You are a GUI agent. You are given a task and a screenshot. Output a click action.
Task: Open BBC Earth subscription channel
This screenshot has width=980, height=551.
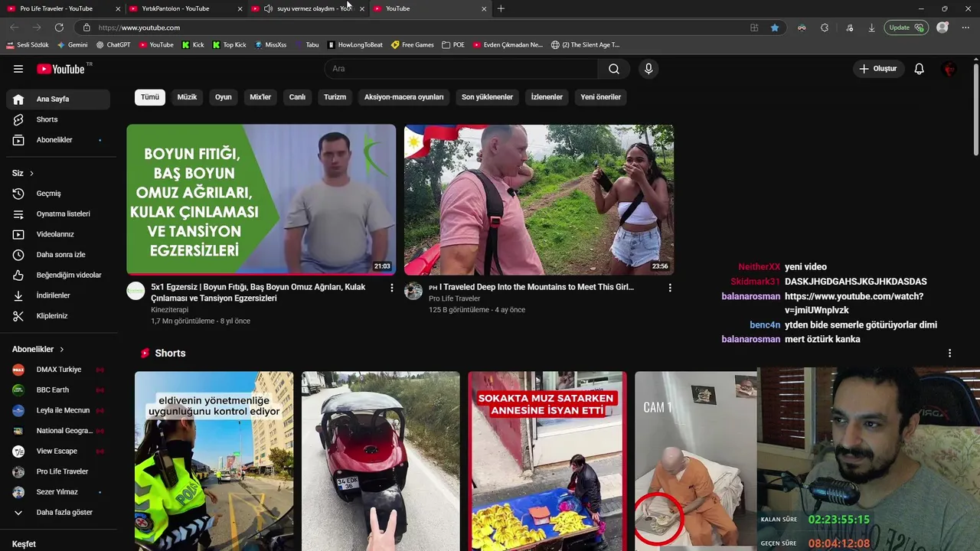[58, 390]
